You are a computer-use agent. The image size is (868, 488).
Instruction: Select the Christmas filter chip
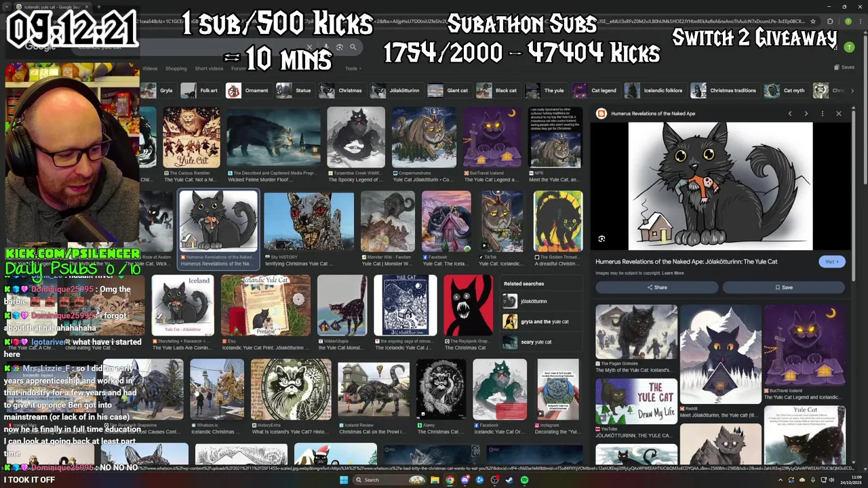[342, 90]
